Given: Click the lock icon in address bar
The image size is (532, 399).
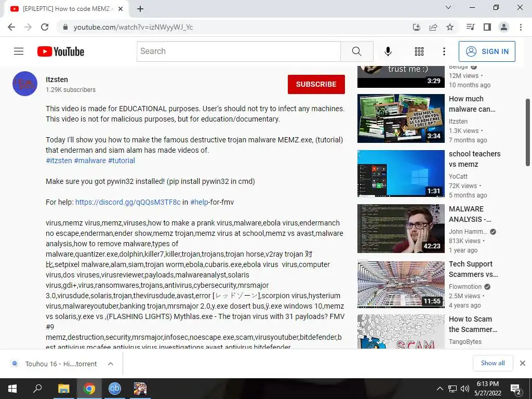Looking at the screenshot, I should [x=65, y=27].
